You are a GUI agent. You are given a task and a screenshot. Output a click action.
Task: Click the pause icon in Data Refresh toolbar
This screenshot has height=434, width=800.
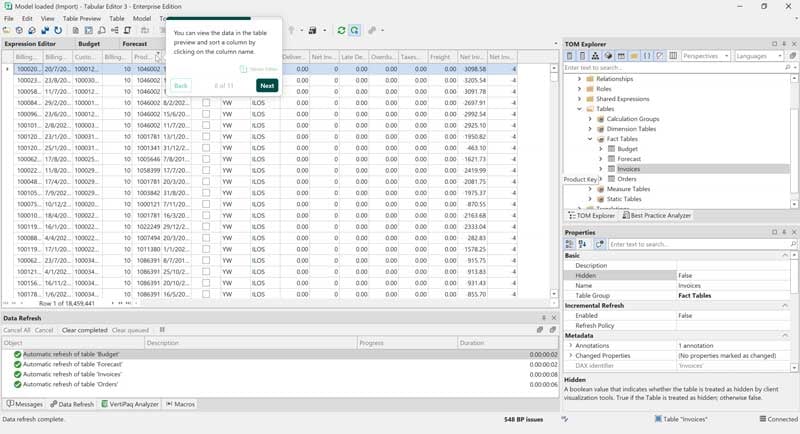click(x=162, y=330)
